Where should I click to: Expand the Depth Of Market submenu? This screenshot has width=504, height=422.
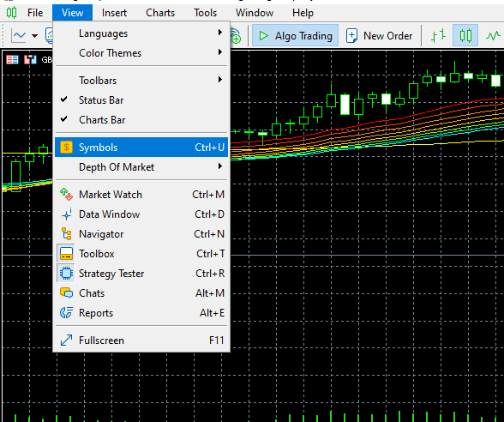[x=141, y=167]
